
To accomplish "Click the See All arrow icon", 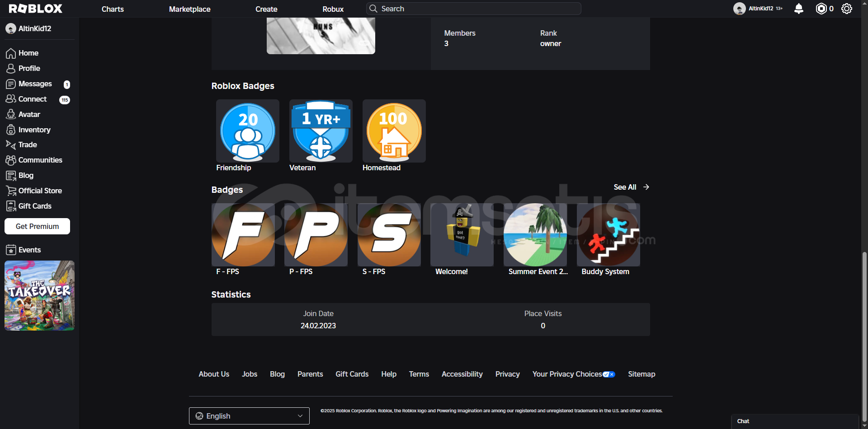I will (646, 187).
